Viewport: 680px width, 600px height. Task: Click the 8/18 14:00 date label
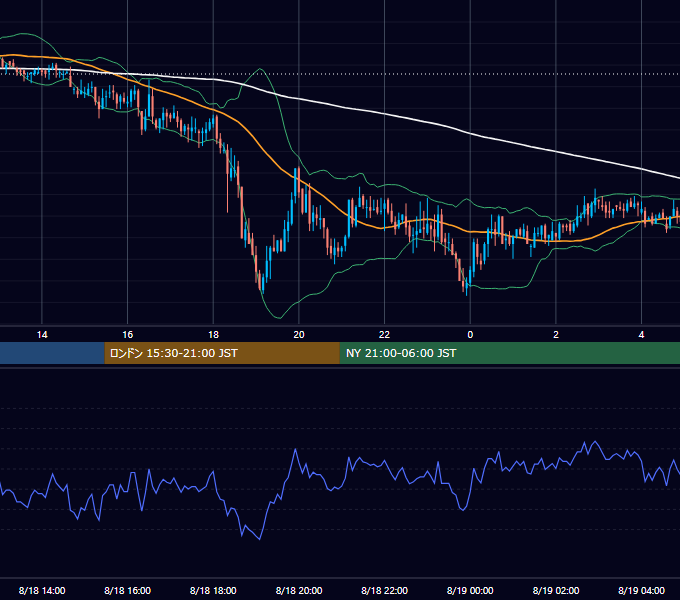42,590
